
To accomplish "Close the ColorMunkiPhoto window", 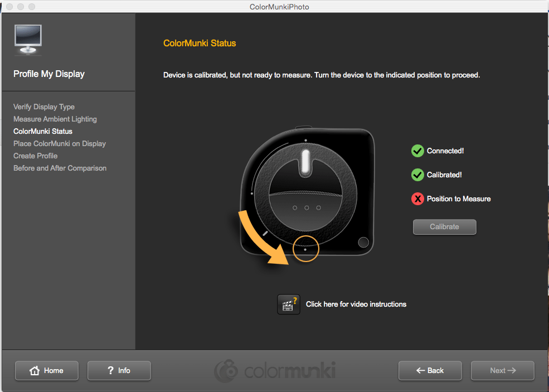I will point(9,7).
